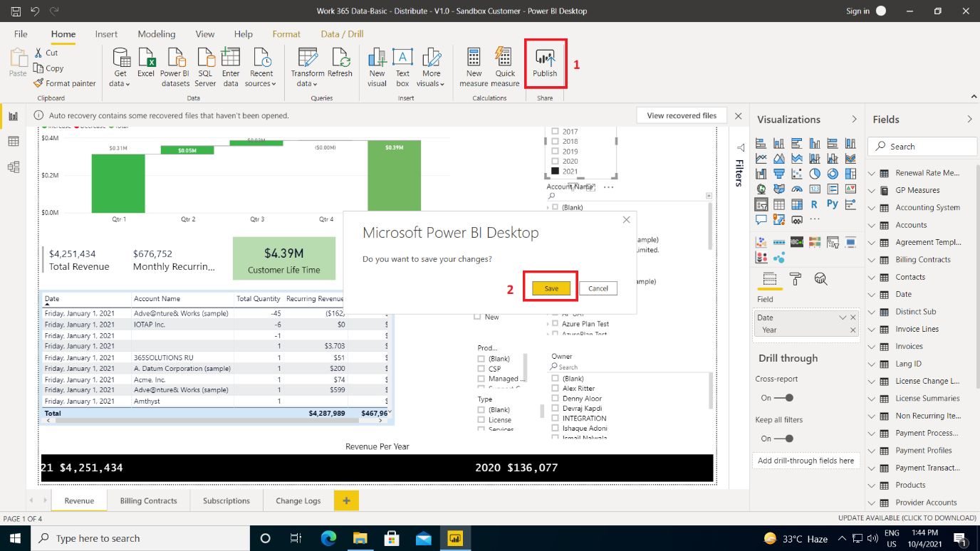This screenshot has height=551, width=980.
Task: Open Microsoft Edge from the taskbar
Action: tap(328, 538)
